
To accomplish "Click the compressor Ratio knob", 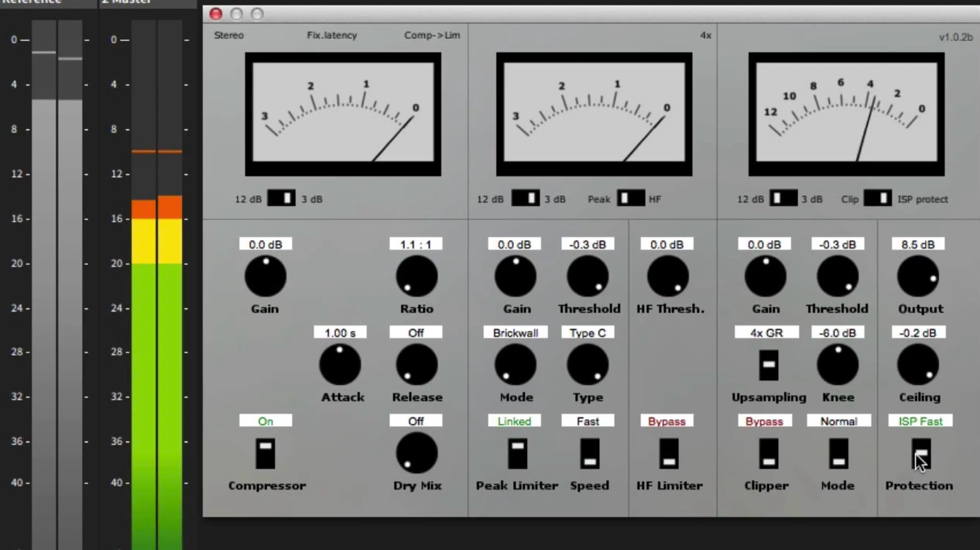I will tap(416, 276).
